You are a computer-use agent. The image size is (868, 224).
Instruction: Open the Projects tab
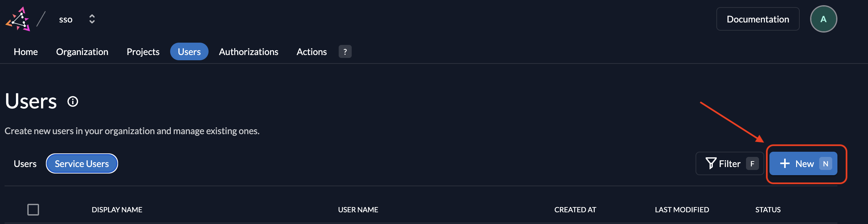143,52
